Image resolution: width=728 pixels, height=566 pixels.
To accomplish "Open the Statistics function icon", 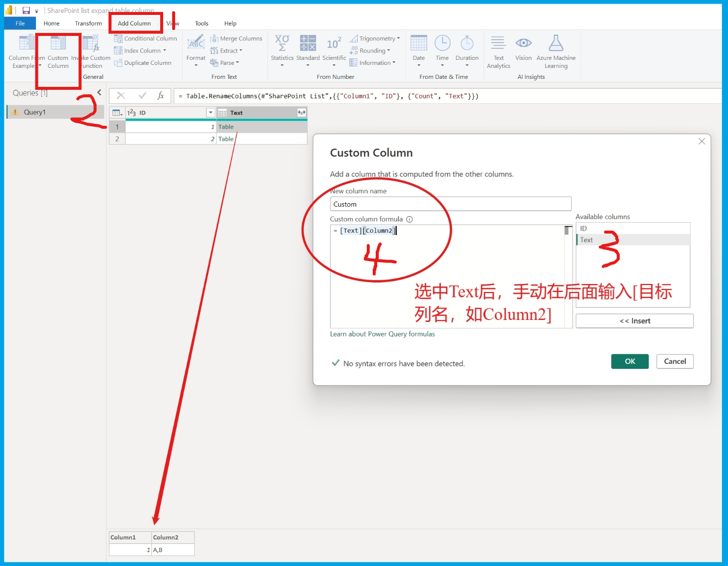I will pos(282,44).
